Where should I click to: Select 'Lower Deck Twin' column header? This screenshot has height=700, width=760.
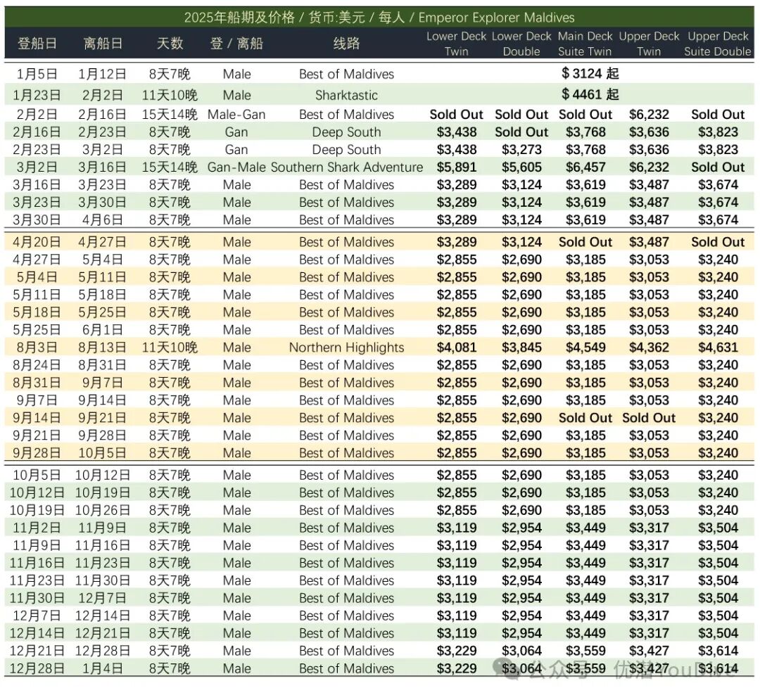[456, 44]
